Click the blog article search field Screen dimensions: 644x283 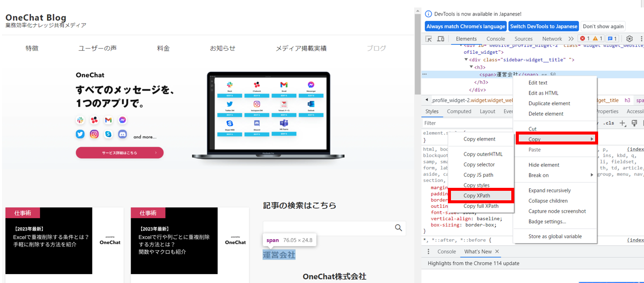coord(334,228)
